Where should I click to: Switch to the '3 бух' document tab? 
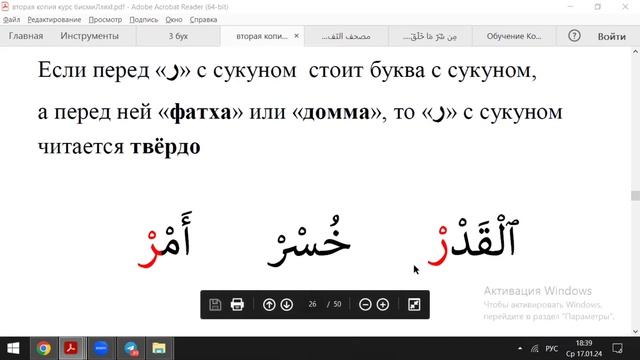178,36
